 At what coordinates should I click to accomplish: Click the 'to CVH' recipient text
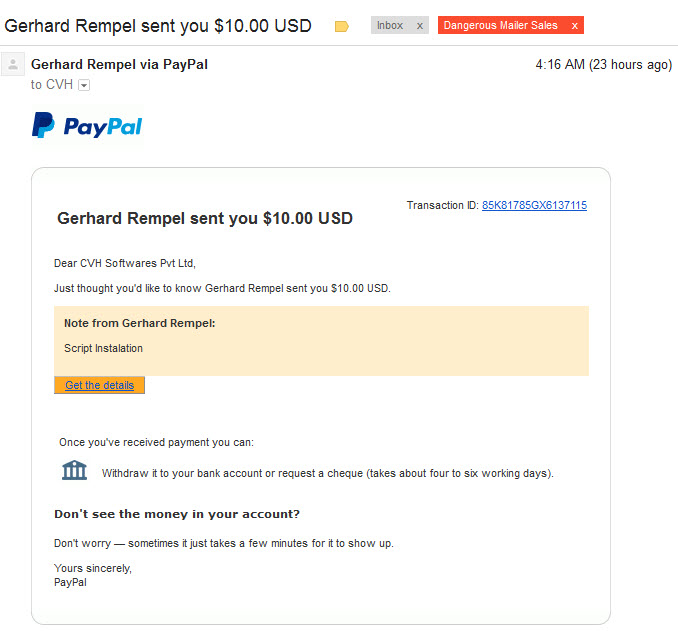(51, 84)
